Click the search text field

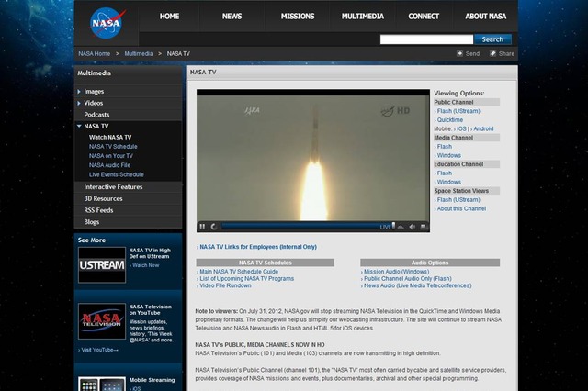426,39
